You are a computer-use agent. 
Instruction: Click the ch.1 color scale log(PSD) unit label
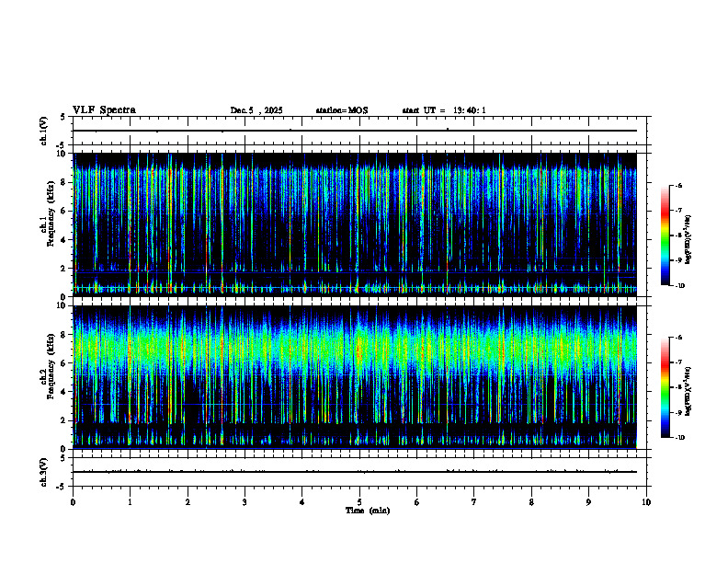click(688, 239)
